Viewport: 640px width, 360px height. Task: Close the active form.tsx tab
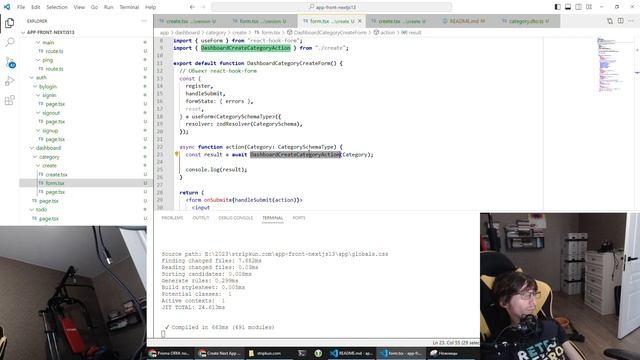(360, 21)
